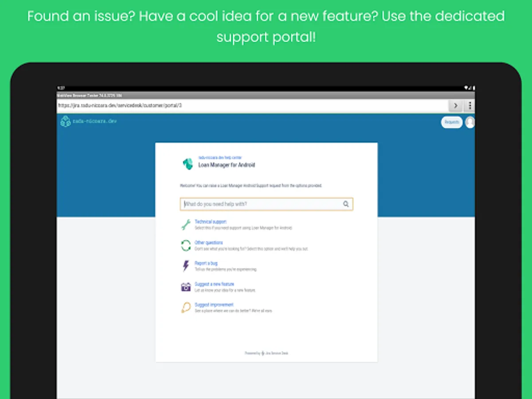Click the Report a bug lightning icon
Viewport: 532px width, 399px height.
click(186, 266)
